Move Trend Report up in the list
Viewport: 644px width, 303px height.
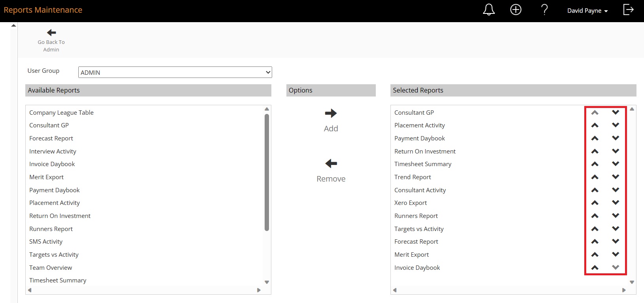[595, 177]
